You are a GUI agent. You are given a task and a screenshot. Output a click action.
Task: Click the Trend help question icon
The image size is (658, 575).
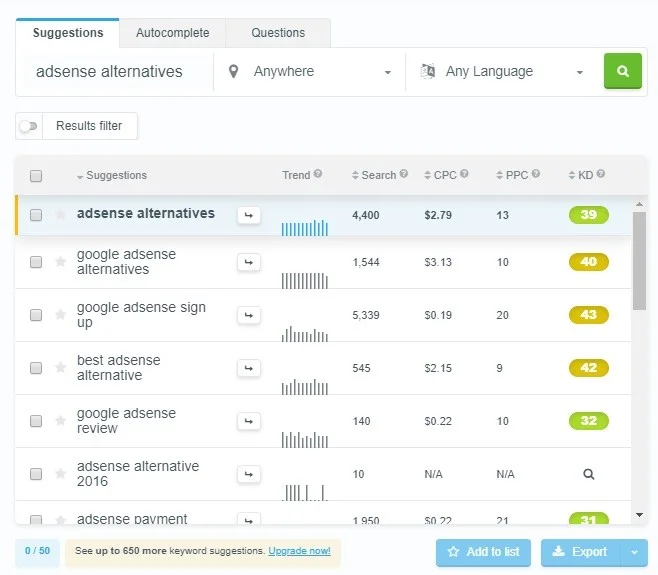318,173
